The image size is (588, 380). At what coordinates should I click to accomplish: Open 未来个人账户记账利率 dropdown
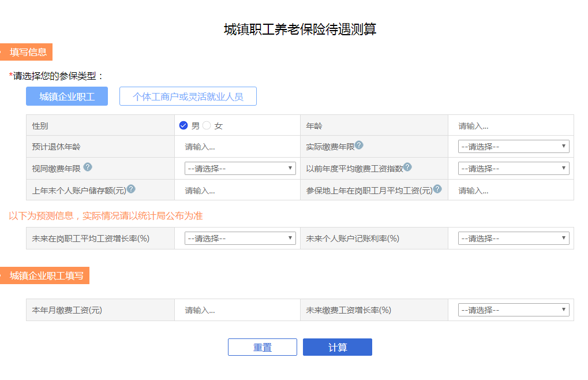pyautogui.click(x=514, y=238)
